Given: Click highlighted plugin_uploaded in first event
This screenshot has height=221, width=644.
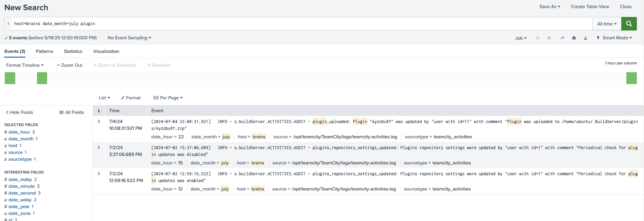Looking at the screenshot, I should click(x=331, y=122).
